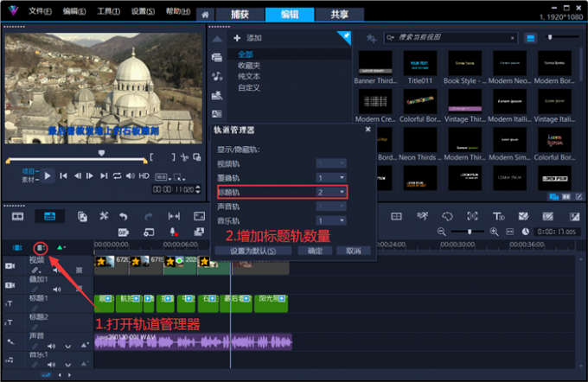Open the 标题轨 count dropdown
The height and width of the screenshot is (382, 588).
coord(342,192)
